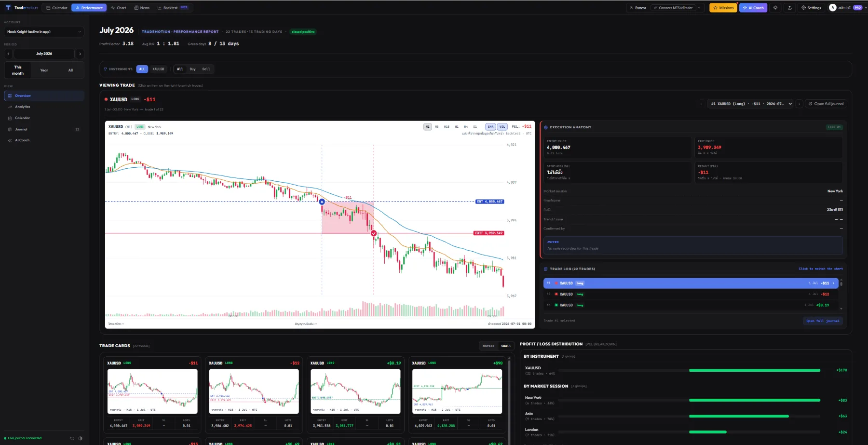Select trade #2 XAUUSD -$12 in trade log
Viewport: 868px width, 445px height.
point(690,294)
